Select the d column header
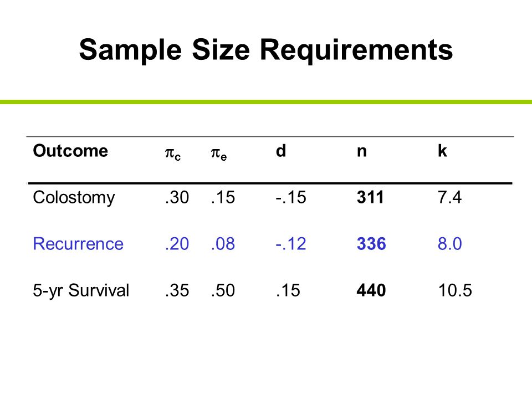Viewport: 532px width, 399px height. (281, 151)
